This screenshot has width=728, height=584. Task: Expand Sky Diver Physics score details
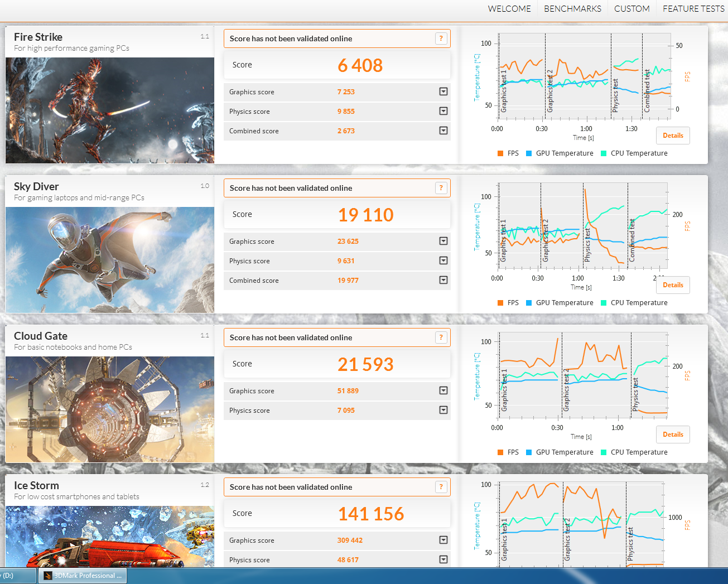pyautogui.click(x=443, y=260)
